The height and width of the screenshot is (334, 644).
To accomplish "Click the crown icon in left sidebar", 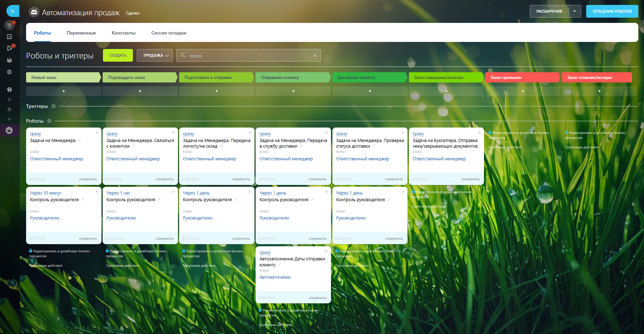I will (9, 130).
